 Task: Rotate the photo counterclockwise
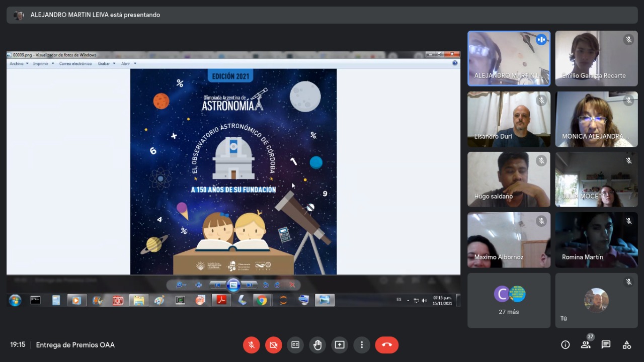click(x=266, y=285)
